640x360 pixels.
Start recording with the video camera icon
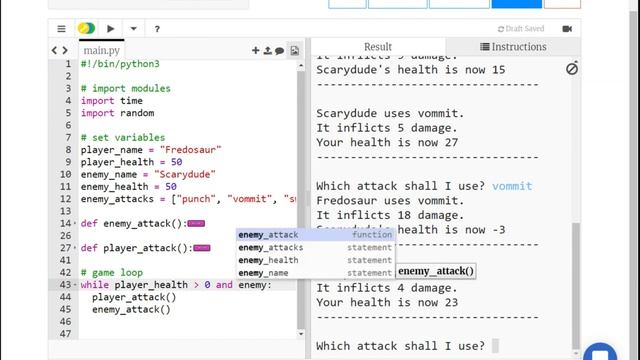567,29
